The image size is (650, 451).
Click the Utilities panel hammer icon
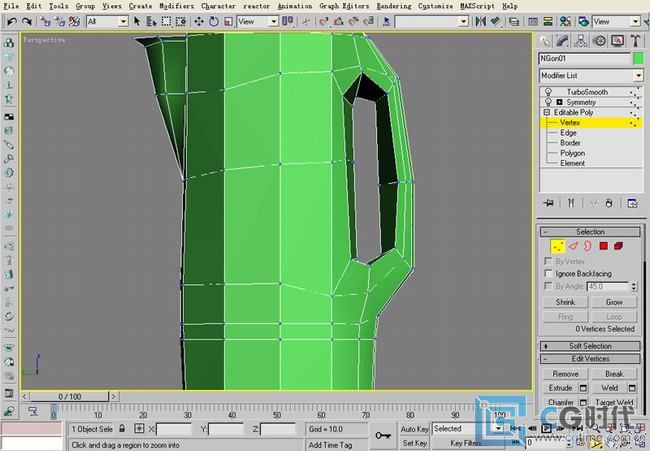pos(635,41)
